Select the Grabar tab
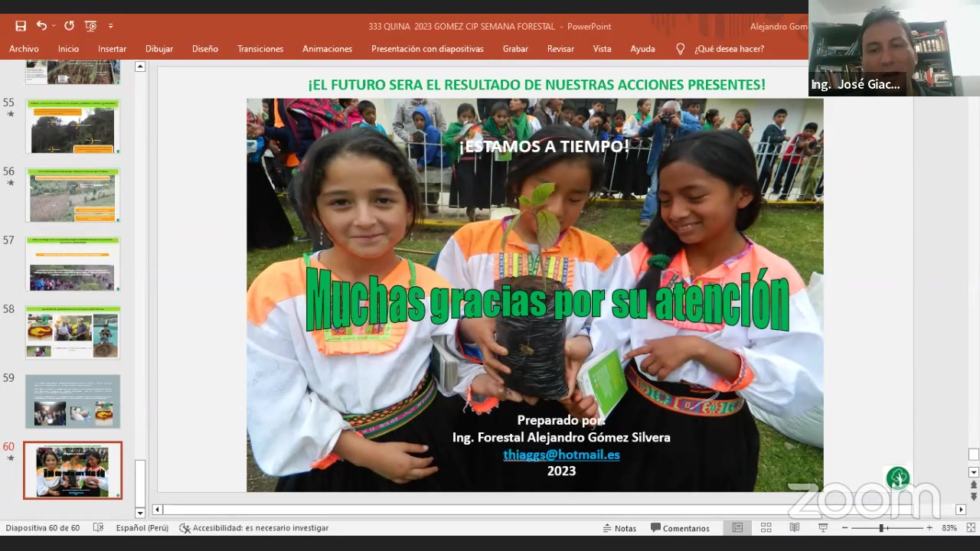980x551 pixels. pos(515,49)
